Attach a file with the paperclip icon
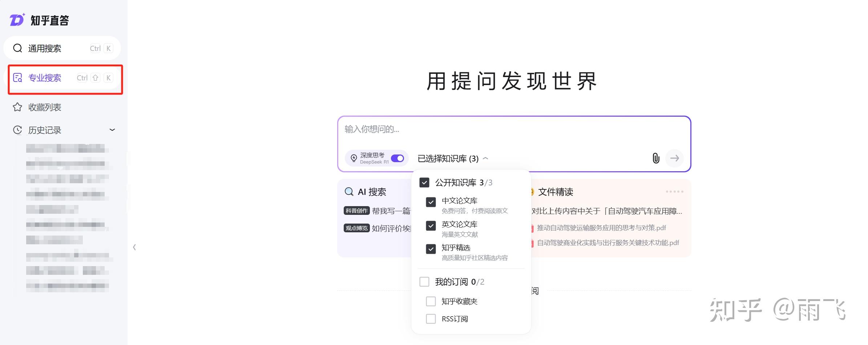The width and height of the screenshot is (868, 345). point(656,158)
